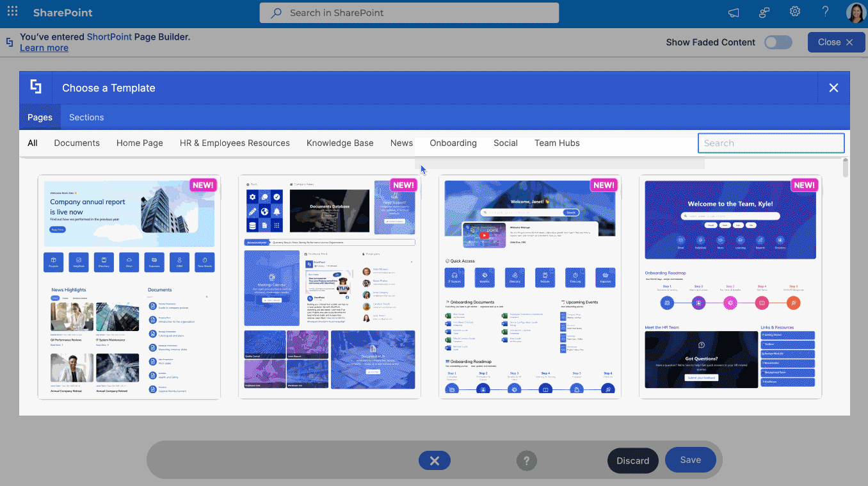Click the ShortPoint logo in the dialog header
This screenshot has height=486, width=868.
(x=35, y=86)
